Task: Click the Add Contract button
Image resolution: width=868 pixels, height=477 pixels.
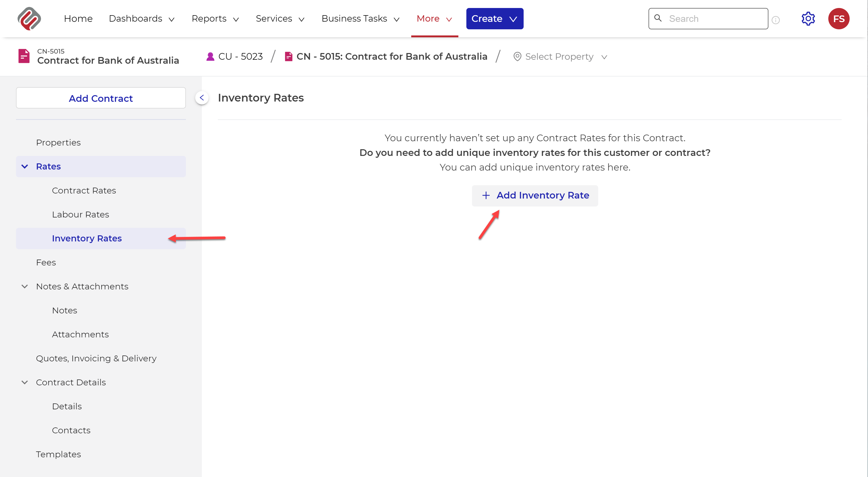Action: pyautogui.click(x=101, y=98)
